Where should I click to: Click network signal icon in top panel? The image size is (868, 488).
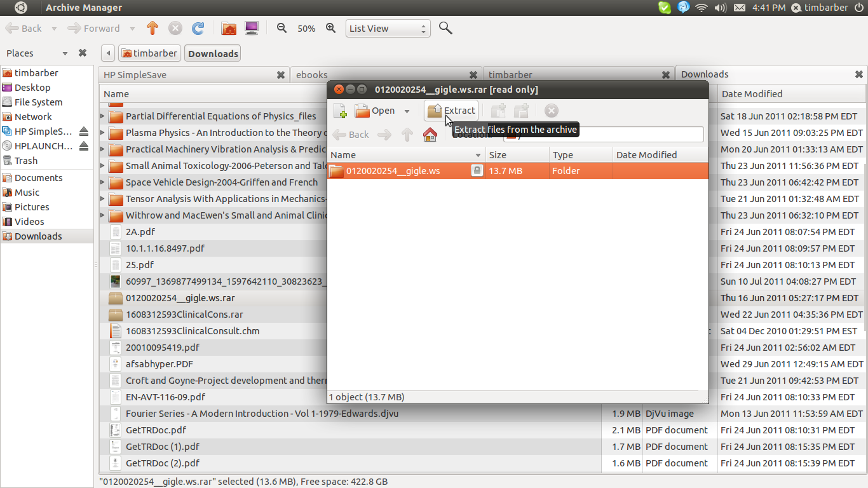[702, 8]
